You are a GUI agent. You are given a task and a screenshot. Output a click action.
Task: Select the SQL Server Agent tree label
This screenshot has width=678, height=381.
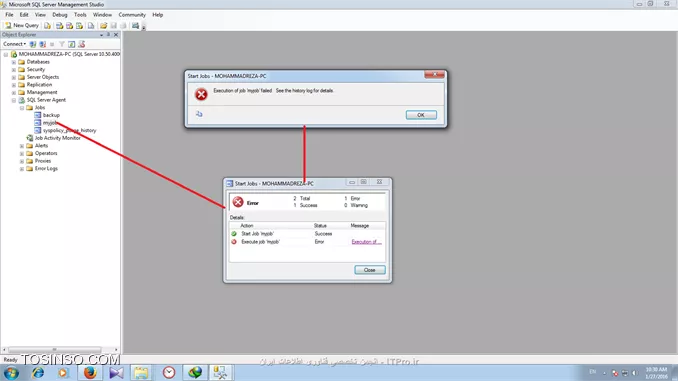click(46, 100)
